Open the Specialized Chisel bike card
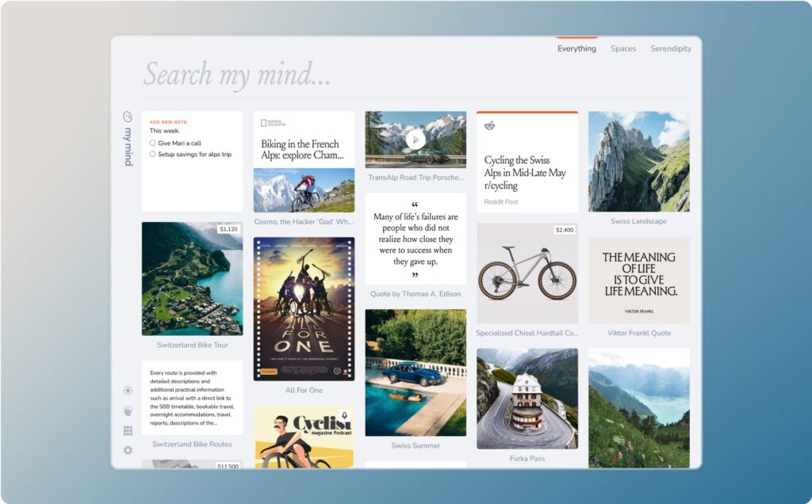The height and width of the screenshot is (504, 812). [x=527, y=273]
